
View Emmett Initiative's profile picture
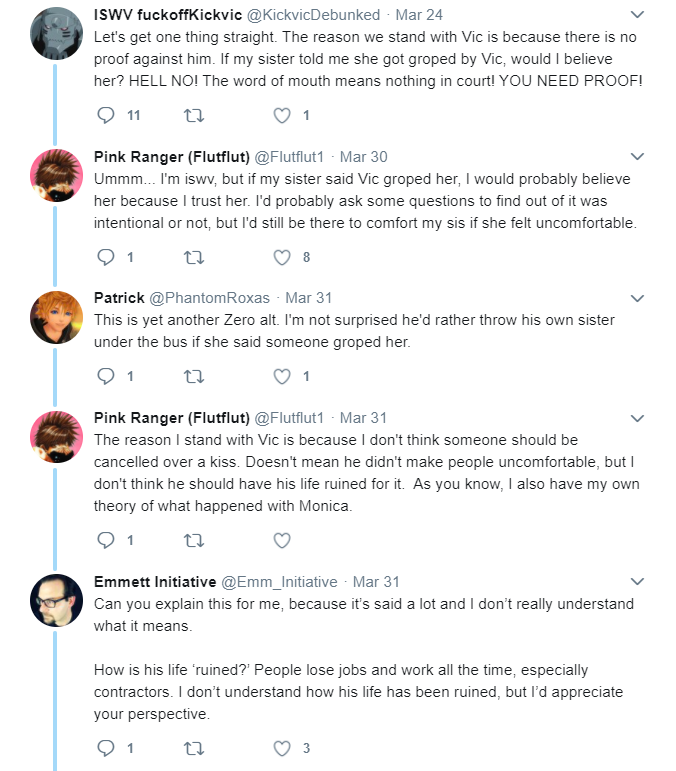coord(57,600)
